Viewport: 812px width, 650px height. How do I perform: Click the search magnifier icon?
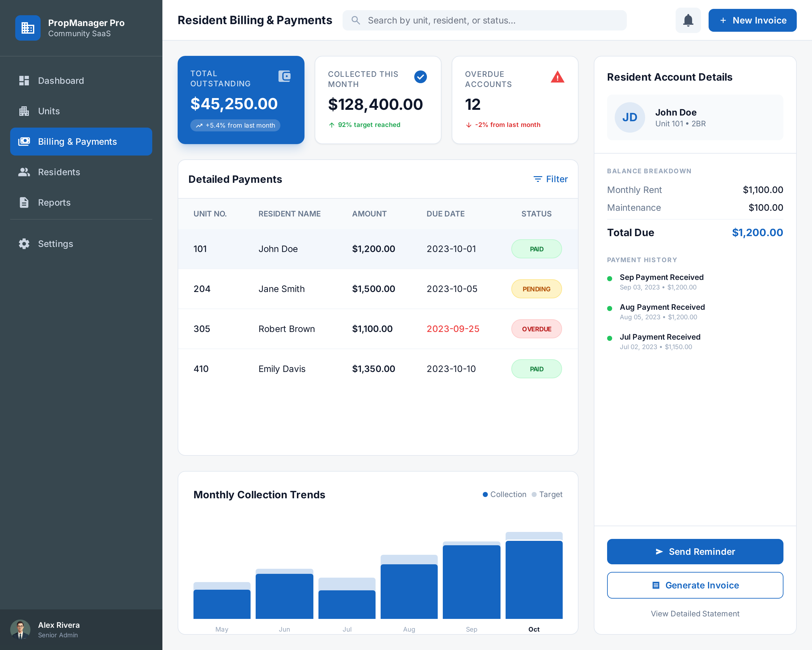(x=356, y=20)
